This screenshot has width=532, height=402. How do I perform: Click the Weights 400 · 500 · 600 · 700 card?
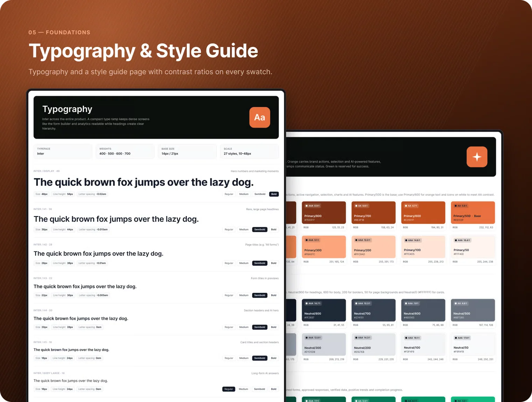125,151
